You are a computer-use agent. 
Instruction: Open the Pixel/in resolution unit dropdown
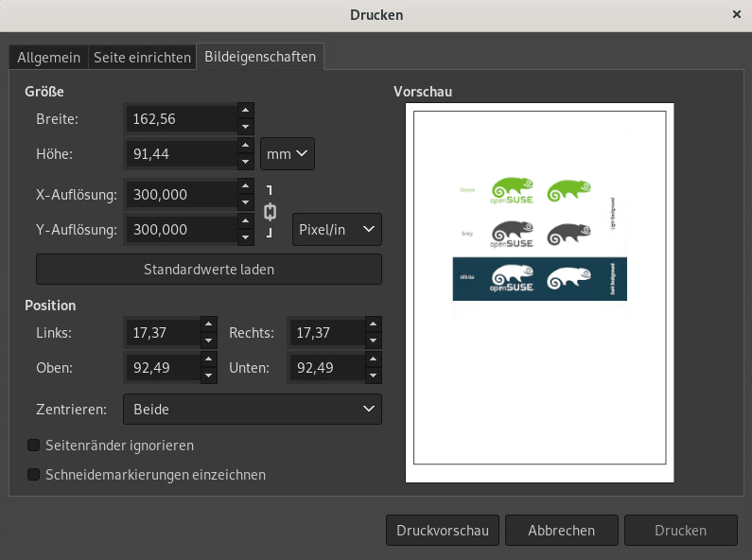point(337,229)
